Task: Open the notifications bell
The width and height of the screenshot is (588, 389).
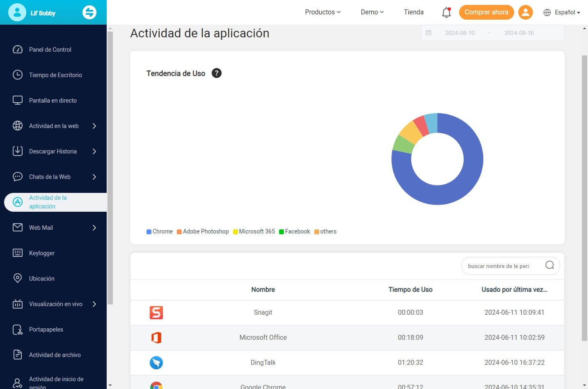Action: click(x=446, y=12)
